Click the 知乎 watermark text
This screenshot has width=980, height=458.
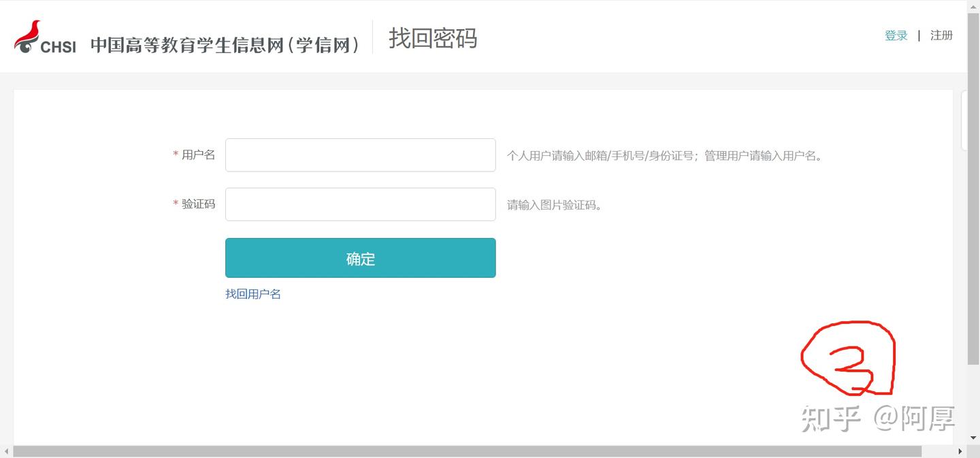831,418
